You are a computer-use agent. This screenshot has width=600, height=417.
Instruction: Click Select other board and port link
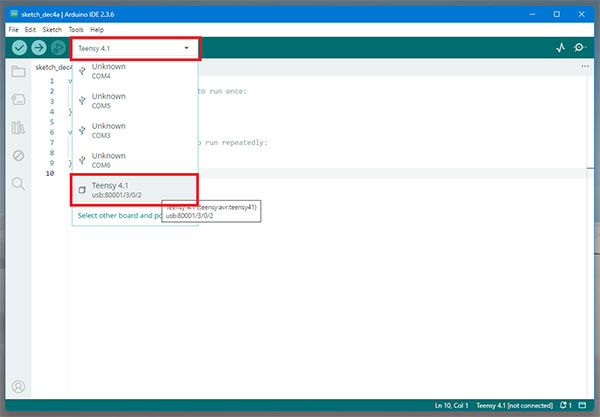click(118, 215)
